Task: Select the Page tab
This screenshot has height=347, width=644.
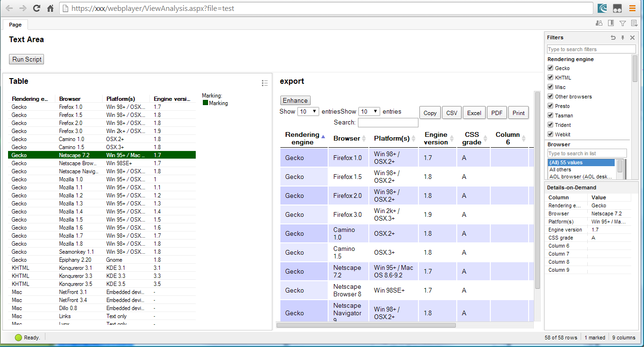Action: (15, 25)
